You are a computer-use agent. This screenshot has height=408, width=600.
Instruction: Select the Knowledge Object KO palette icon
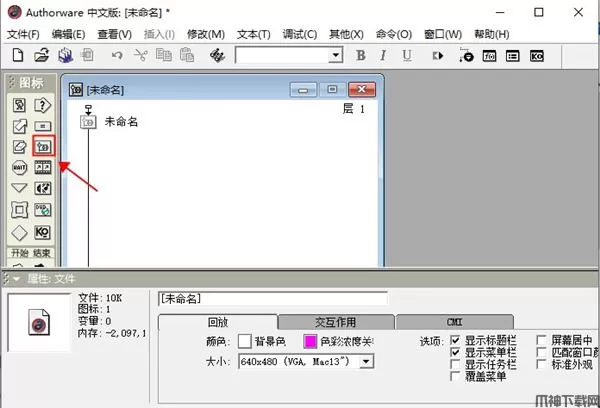point(42,232)
